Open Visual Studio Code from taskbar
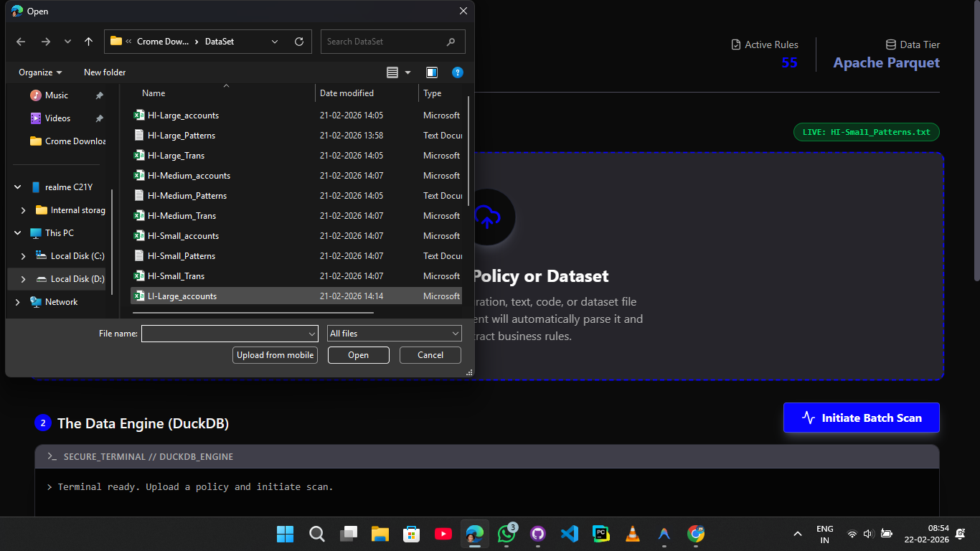Screen dimensions: 980x551 point(570,534)
